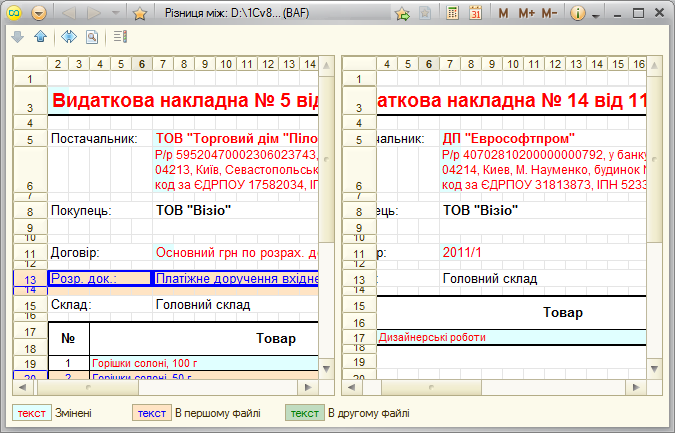This screenshot has height=433, width=675.
Task: Select column 6 header in right pane
Action: click(429, 64)
